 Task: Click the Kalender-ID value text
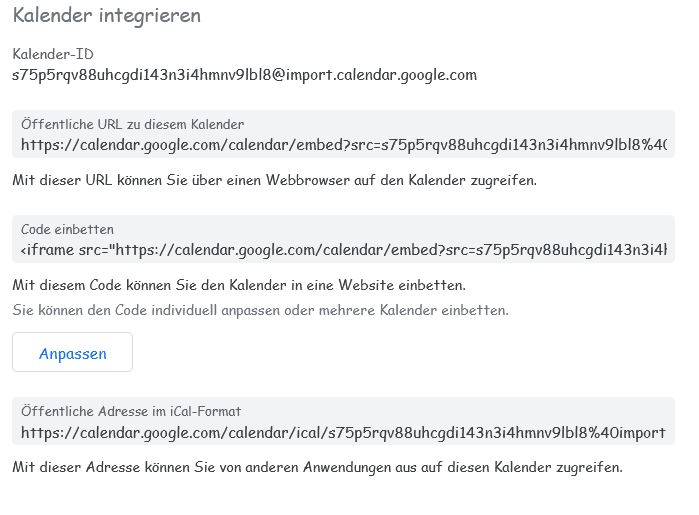(x=244, y=75)
